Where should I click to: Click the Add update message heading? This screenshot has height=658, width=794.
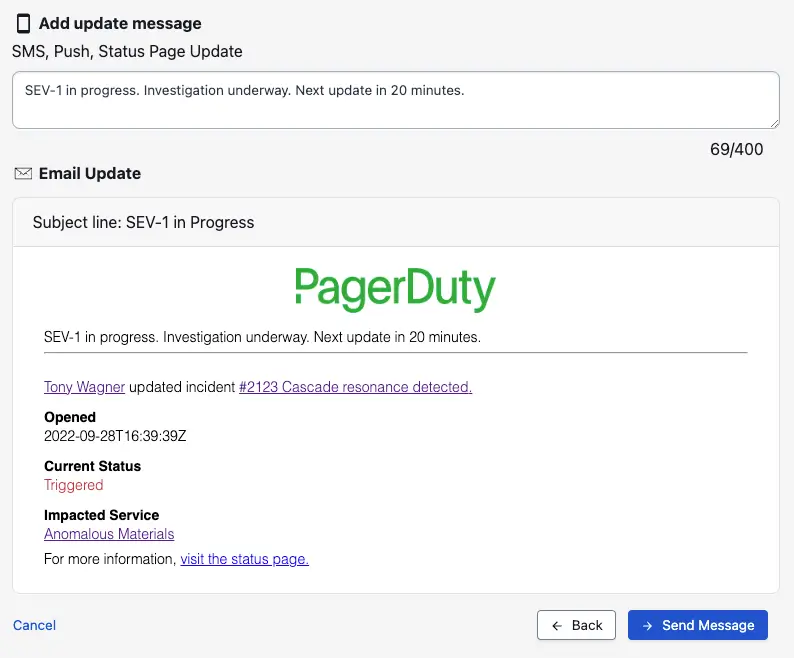point(120,23)
